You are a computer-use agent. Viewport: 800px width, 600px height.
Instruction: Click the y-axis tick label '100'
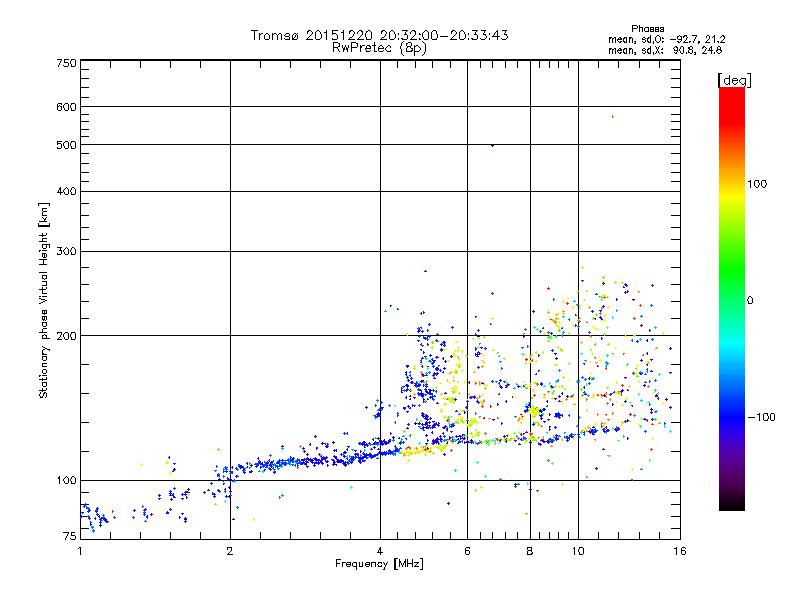pyautogui.click(x=67, y=480)
